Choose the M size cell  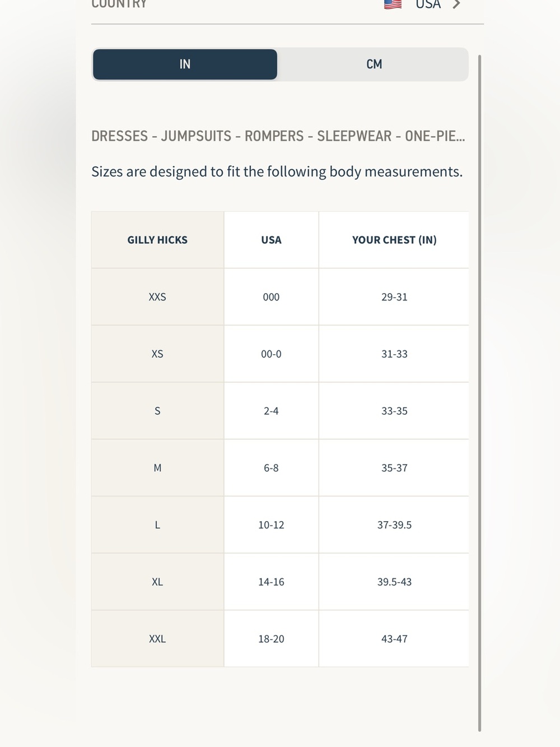click(157, 468)
